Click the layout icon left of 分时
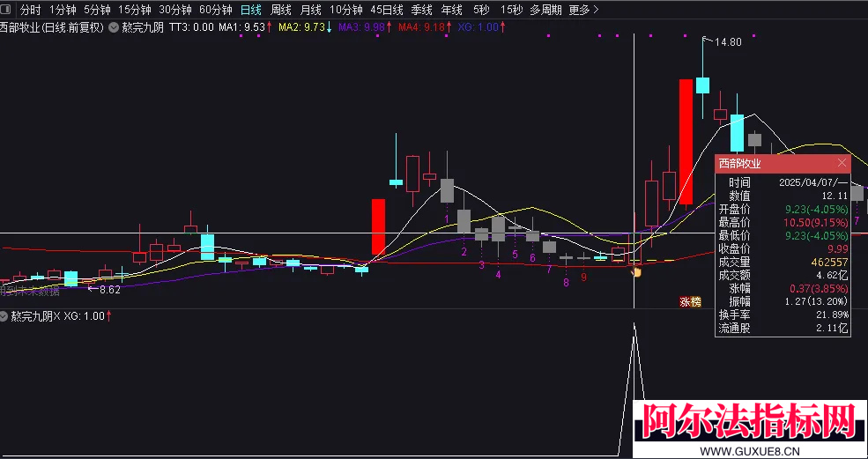The height and width of the screenshot is (459, 868). pos(7,10)
